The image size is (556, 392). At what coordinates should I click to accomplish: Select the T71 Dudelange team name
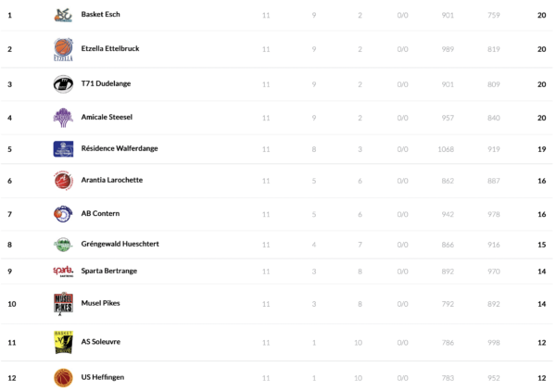point(107,84)
